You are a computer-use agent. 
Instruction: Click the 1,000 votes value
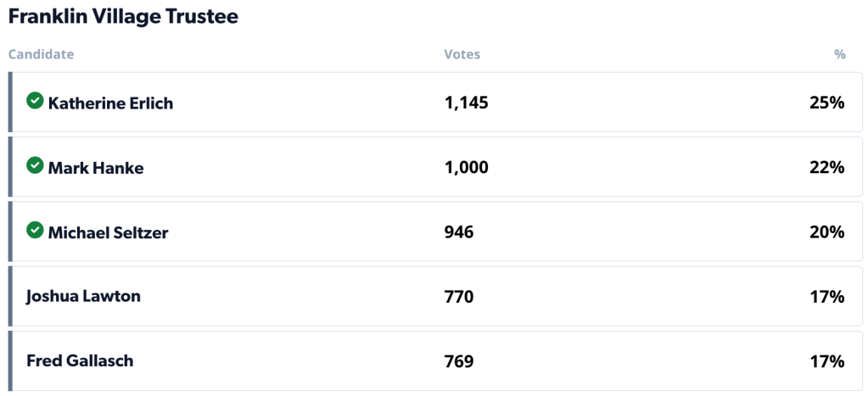pos(466,168)
